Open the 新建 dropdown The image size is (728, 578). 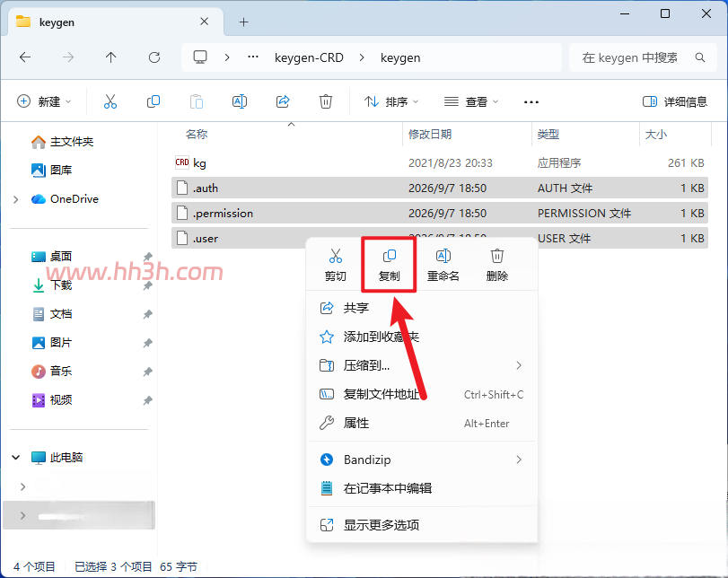[44, 101]
